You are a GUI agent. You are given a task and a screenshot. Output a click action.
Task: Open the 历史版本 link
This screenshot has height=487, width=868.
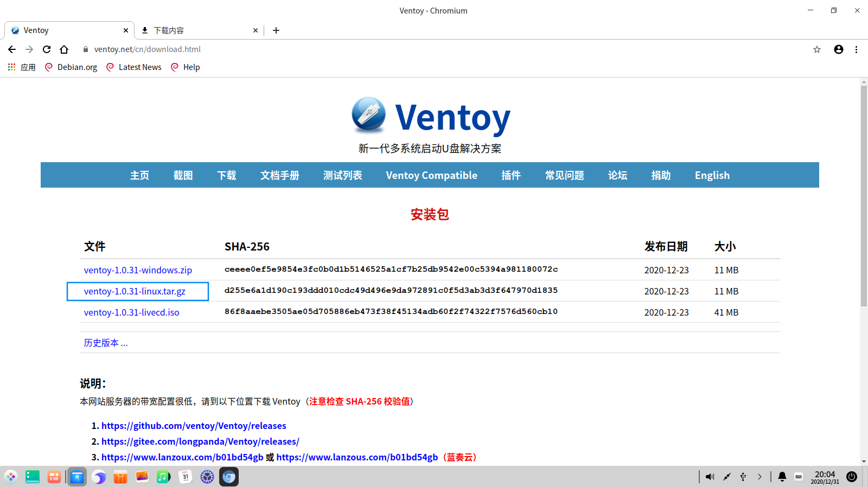coord(106,343)
